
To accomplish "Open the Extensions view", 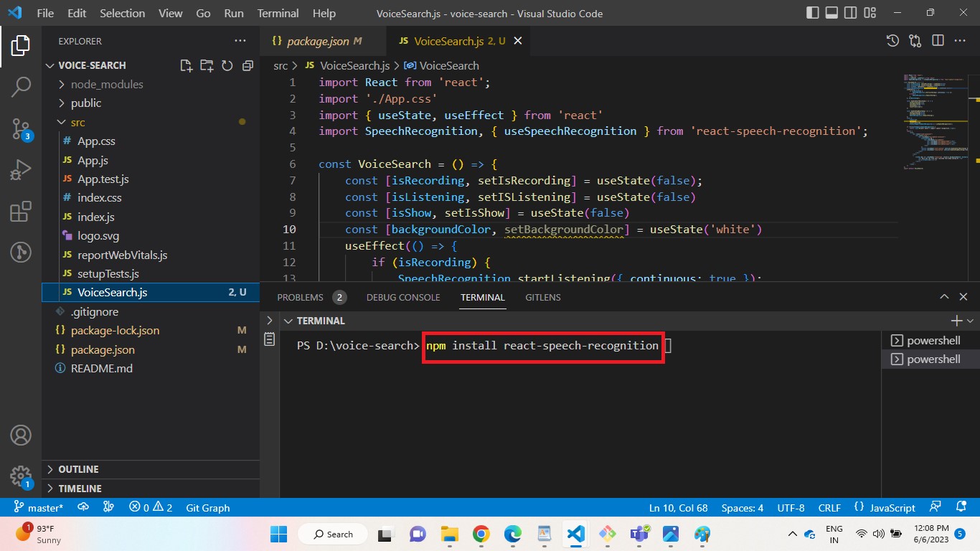I will pos(21,212).
